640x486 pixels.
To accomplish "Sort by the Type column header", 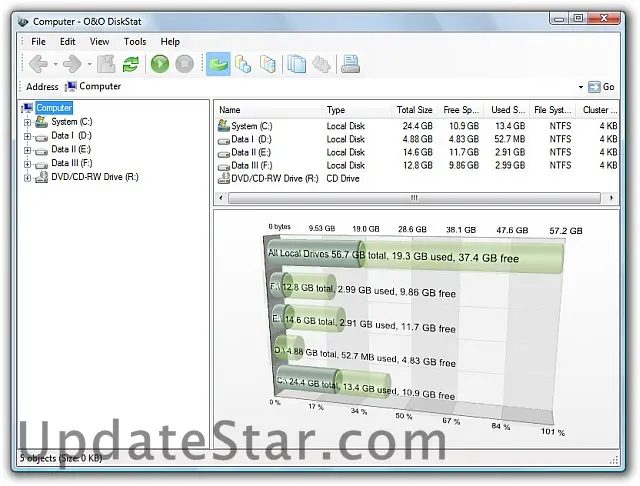I will 356,110.
